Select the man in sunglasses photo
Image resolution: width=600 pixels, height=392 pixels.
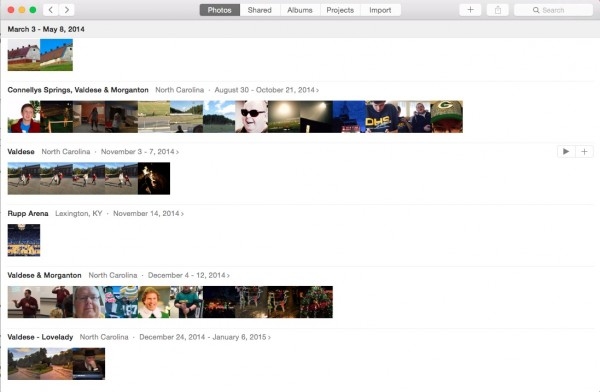[x=251, y=117]
